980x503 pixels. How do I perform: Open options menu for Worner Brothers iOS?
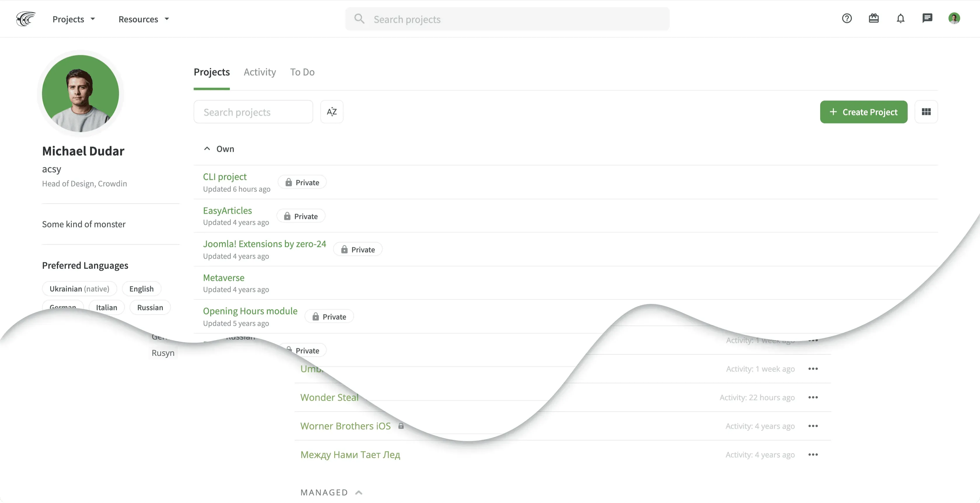(x=813, y=426)
